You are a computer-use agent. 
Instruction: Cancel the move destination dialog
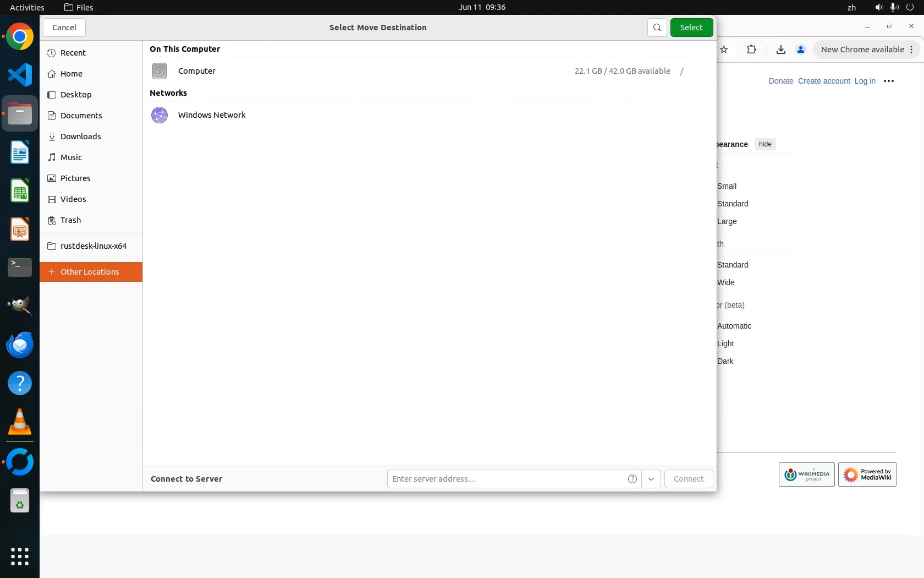pyautogui.click(x=64, y=28)
